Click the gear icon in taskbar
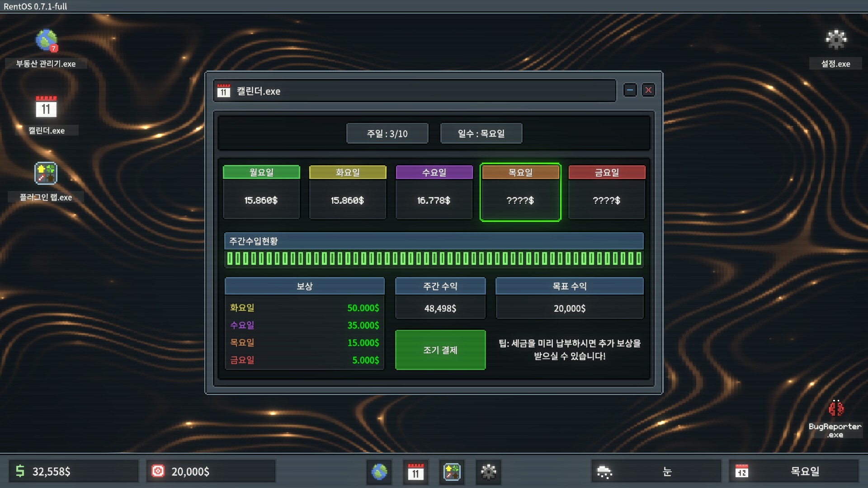The width and height of the screenshot is (868, 488). point(488,472)
